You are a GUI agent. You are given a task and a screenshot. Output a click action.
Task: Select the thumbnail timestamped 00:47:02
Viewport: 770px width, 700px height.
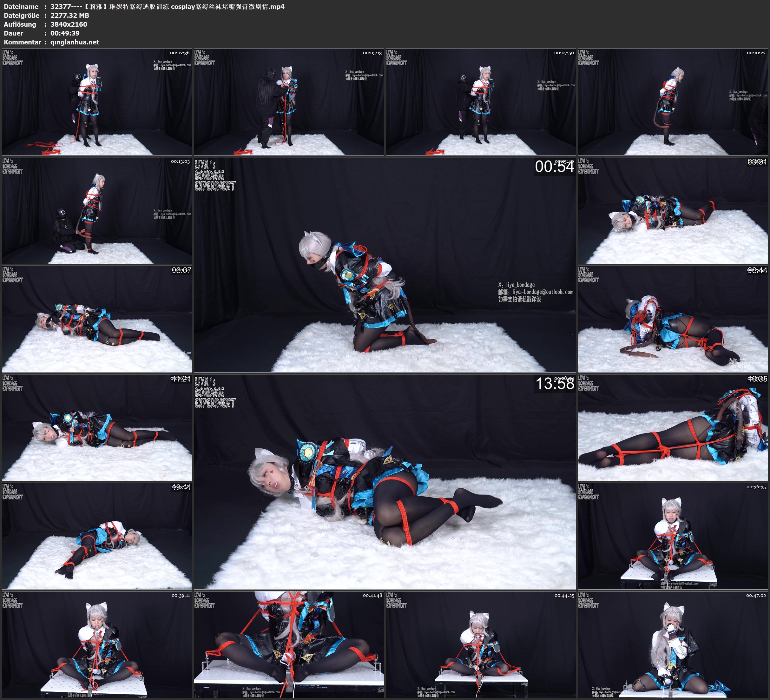[673, 644]
